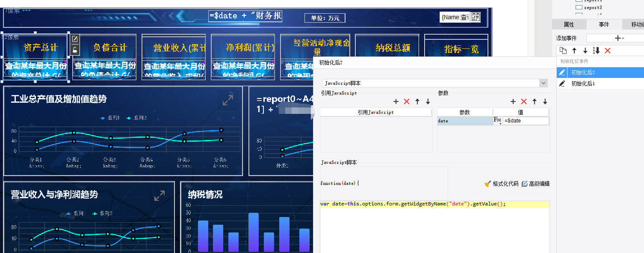Remove the selected 引用JavaScript entry
The image size is (644, 253).
407,101
